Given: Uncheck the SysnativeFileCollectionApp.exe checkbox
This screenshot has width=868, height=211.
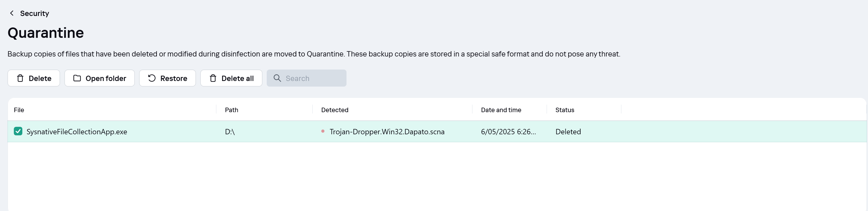Looking at the screenshot, I should pyautogui.click(x=18, y=131).
